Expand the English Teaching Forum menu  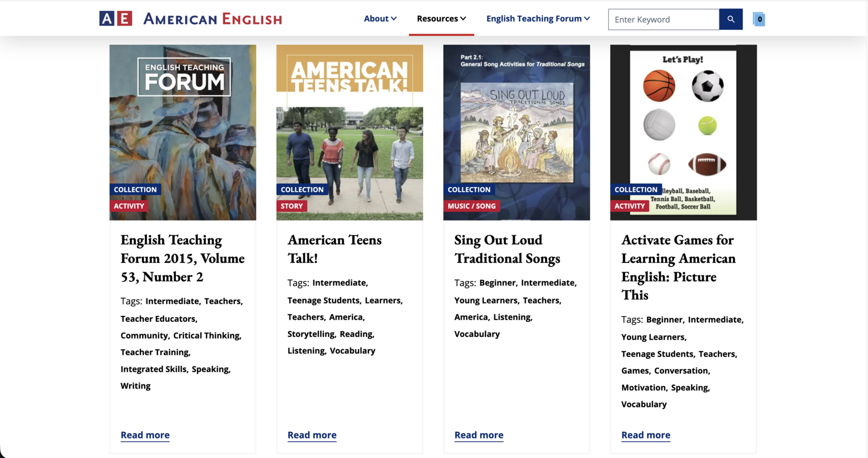[538, 18]
